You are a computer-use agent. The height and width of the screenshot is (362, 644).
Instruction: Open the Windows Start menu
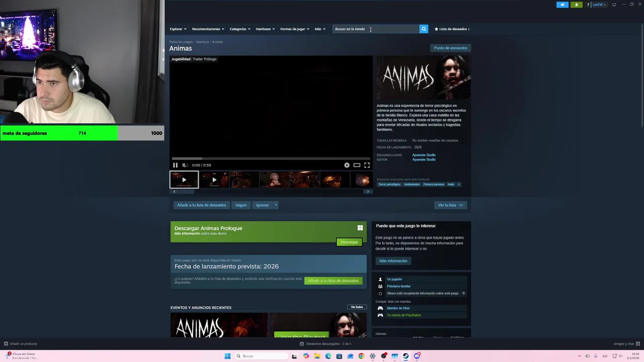(x=227, y=356)
